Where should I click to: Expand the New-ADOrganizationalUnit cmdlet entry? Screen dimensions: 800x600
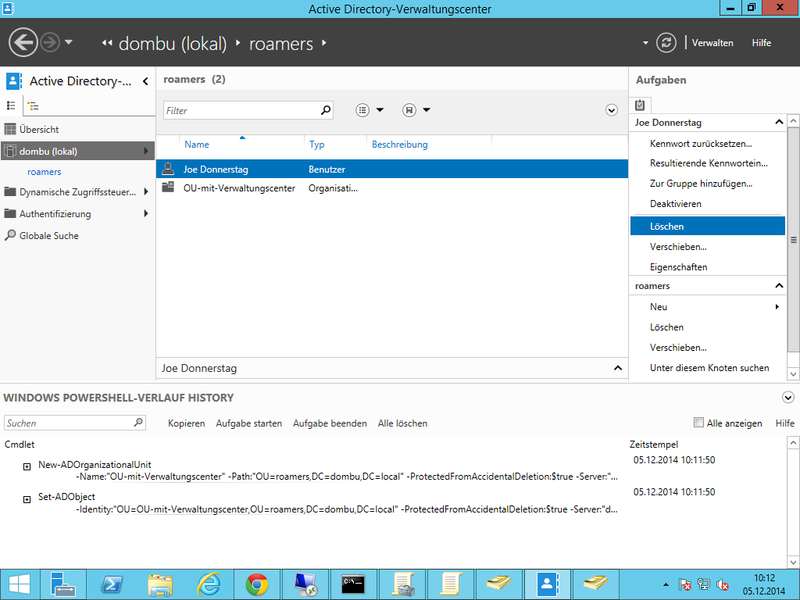[27, 466]
